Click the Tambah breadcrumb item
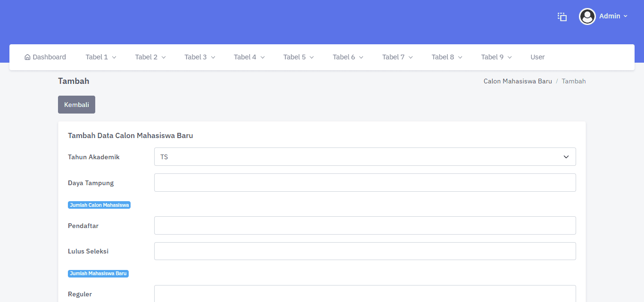 574,81
